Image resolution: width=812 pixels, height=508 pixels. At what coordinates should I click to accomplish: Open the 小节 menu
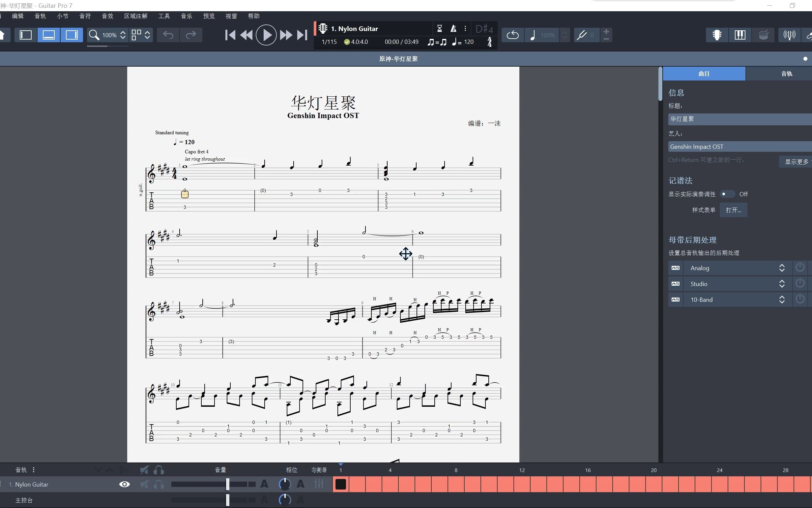[x=63, y=16]
